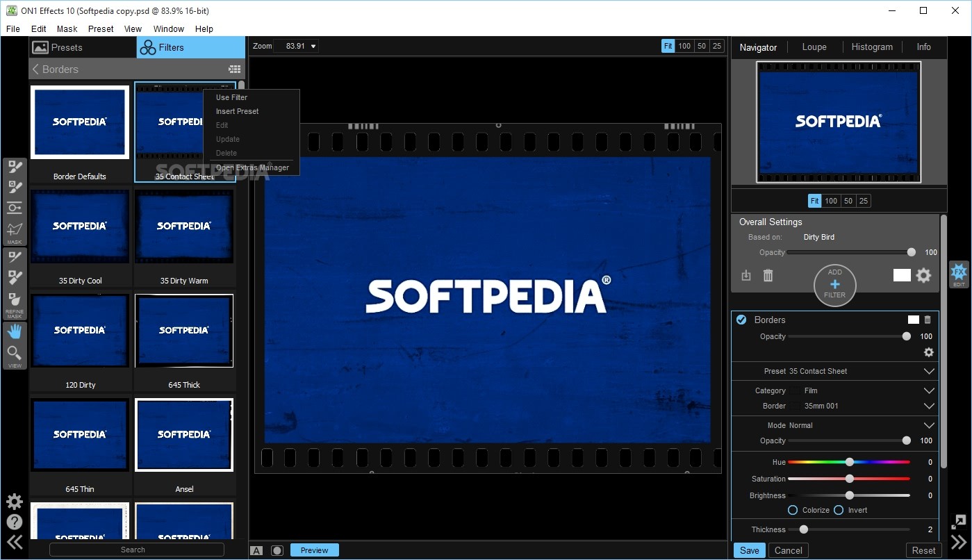Click the Reset button
The height and width of the screenshot is (560, 972).
pyautogui.click(x=923, y=550)
